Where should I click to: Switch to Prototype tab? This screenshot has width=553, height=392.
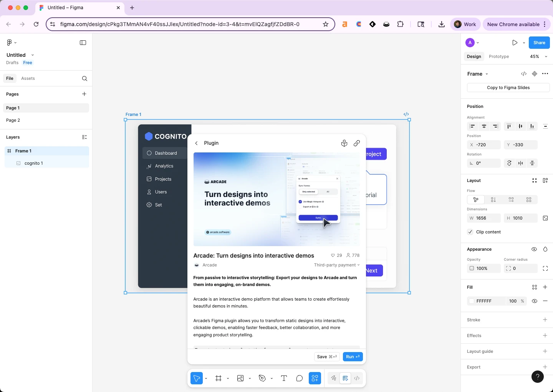pos(499,56)
